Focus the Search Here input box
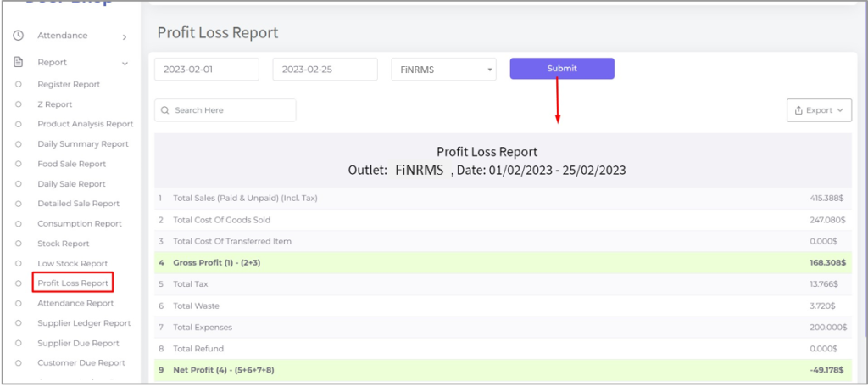This screenshot has height=387, width=868. pos(231,110)
